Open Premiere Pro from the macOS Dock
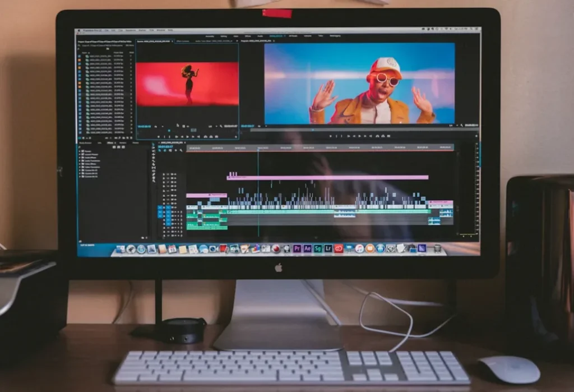The image size is (574, 392). (x=296, y=248)
